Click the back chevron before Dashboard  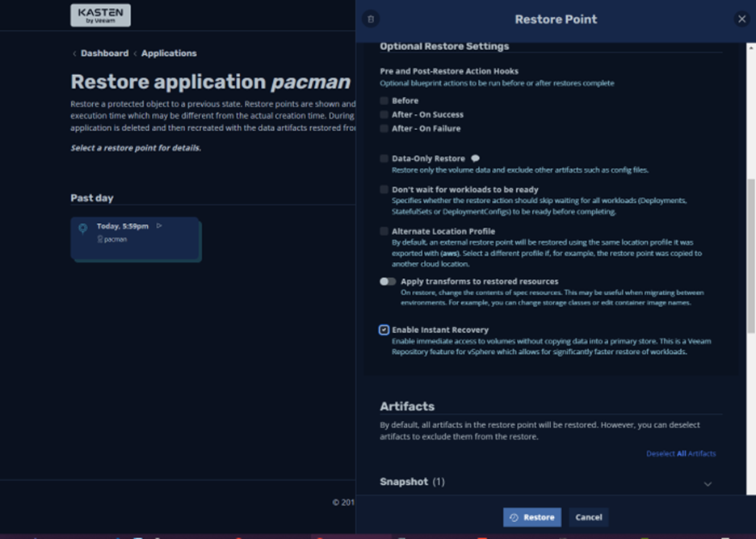(74, 53)
